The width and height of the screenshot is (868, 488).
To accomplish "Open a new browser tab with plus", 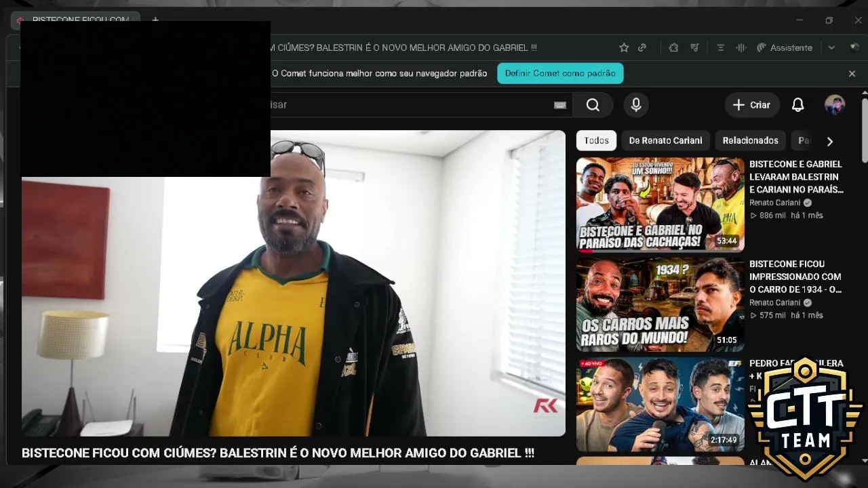I will coord(155,20).
